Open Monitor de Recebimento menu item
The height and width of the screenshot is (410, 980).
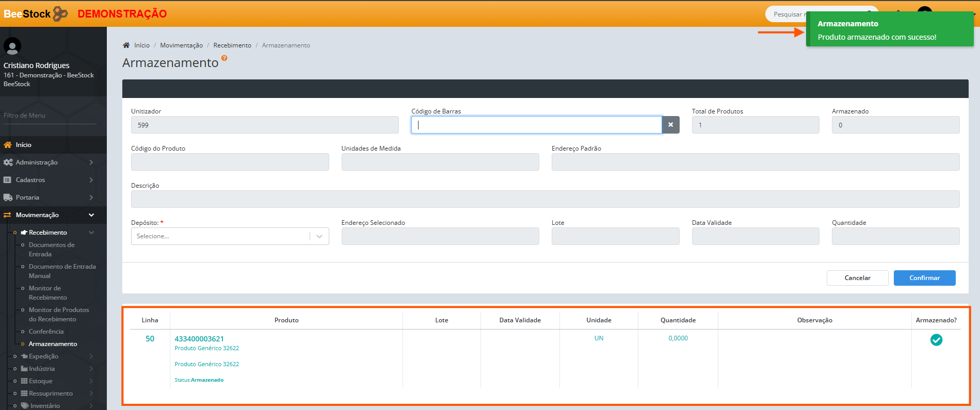(x=47, y=293)
